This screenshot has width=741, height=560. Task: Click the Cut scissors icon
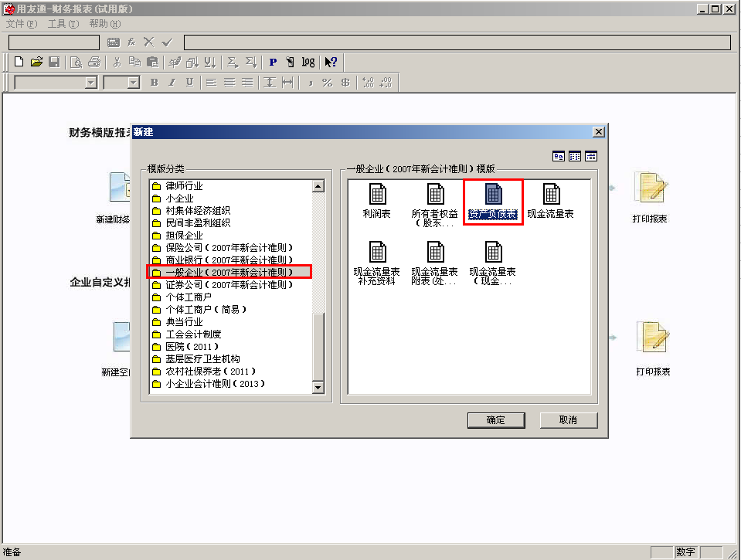pos(117,62)
